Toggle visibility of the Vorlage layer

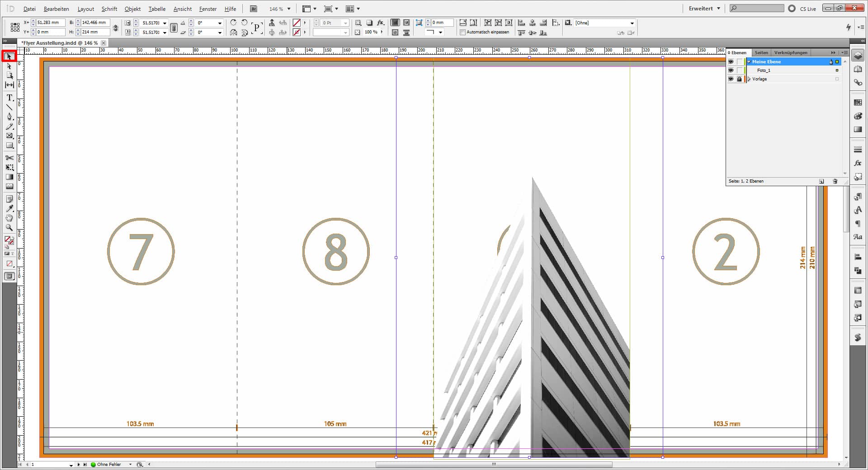731,79
